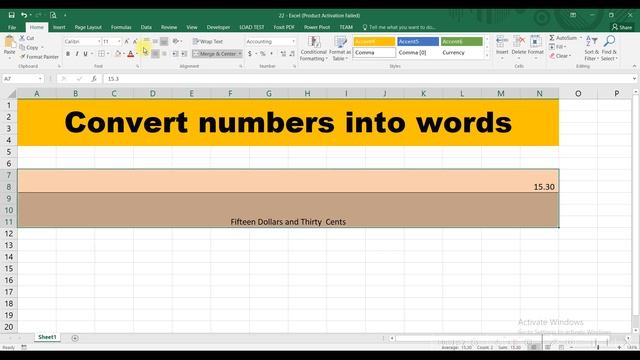
Task: Open the borders button in the Font group
Action: click(x=101, y=54)
